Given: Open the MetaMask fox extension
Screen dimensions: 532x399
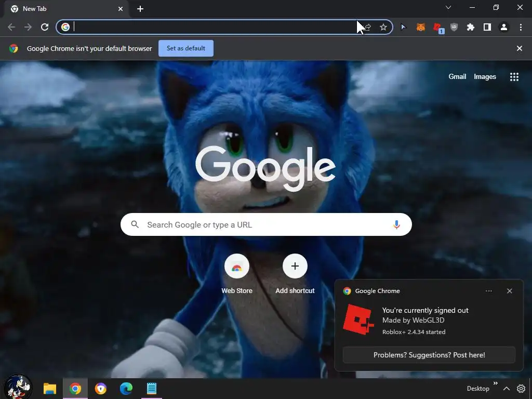Looking at the screenshot, I should click(421, 27).
